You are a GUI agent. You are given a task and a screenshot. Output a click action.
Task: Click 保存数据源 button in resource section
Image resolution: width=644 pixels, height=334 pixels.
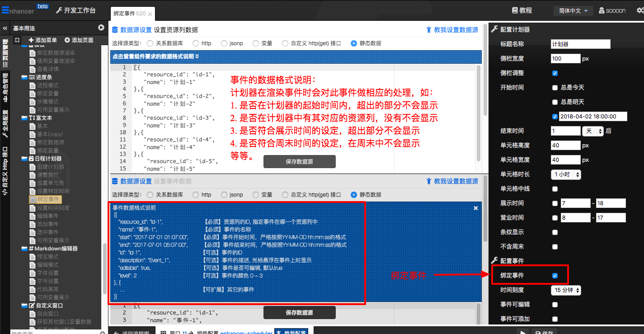pyautogui.click(x=299, y=161)
